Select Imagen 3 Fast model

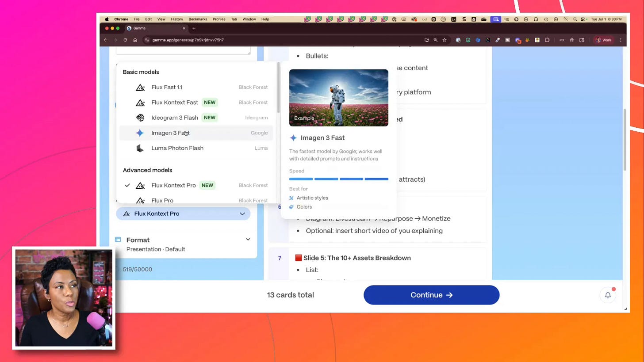pos(196,133)
